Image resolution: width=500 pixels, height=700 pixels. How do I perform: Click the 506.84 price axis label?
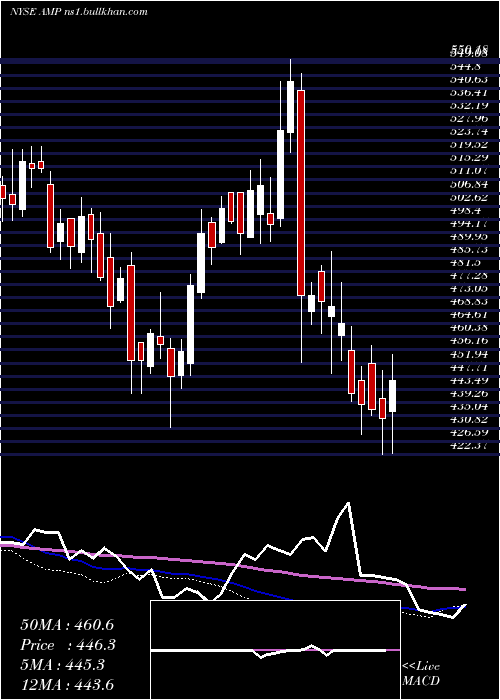[469, 184]
